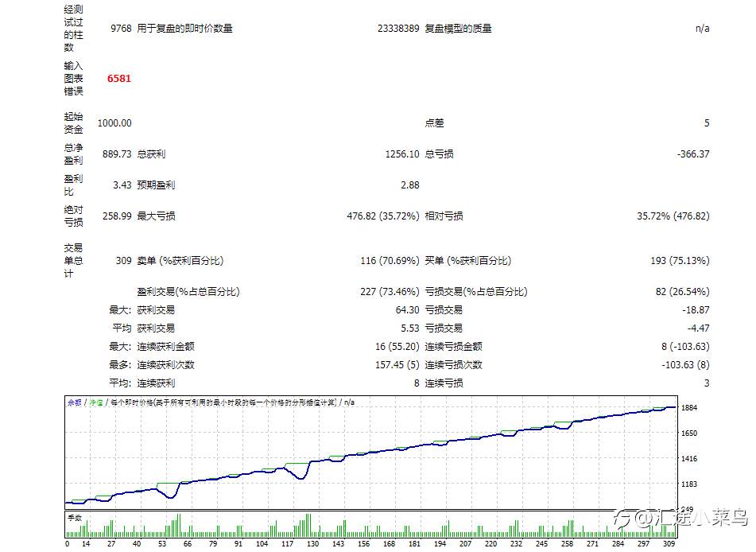Click the 1650 value on chart axis

click(x=689, y=433)
